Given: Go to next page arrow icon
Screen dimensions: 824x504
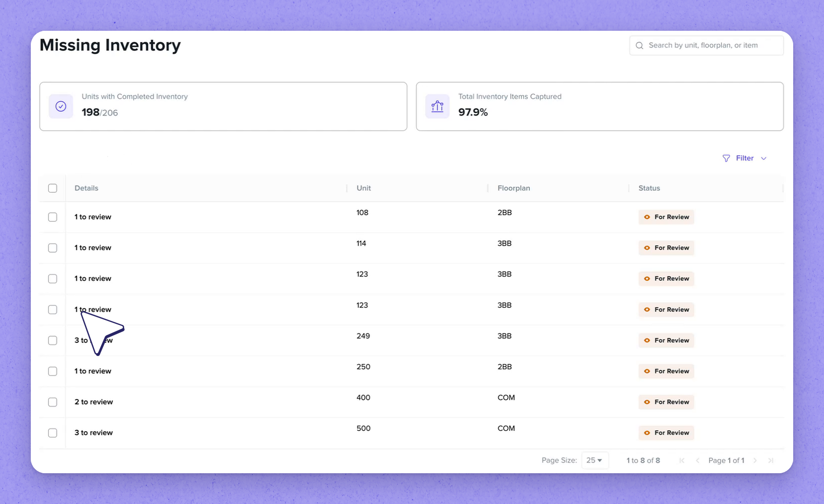Looking at the screenshot, I should 755,461.
